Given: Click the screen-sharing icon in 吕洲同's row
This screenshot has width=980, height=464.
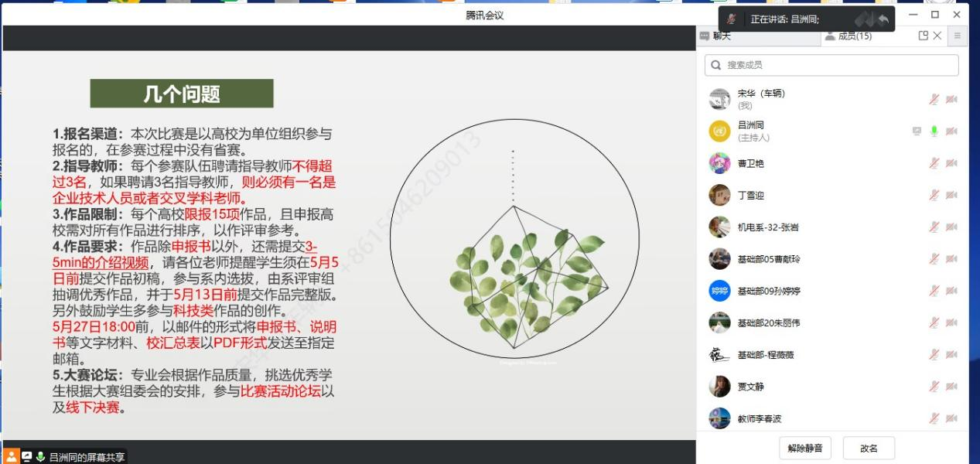Looking at the screenshot, I should coord(917,131).
